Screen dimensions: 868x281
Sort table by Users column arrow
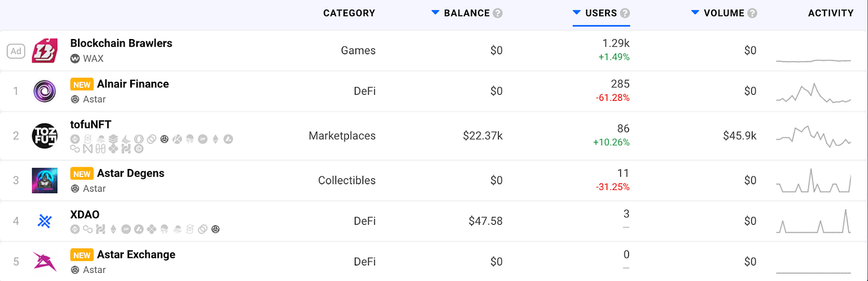577,13
